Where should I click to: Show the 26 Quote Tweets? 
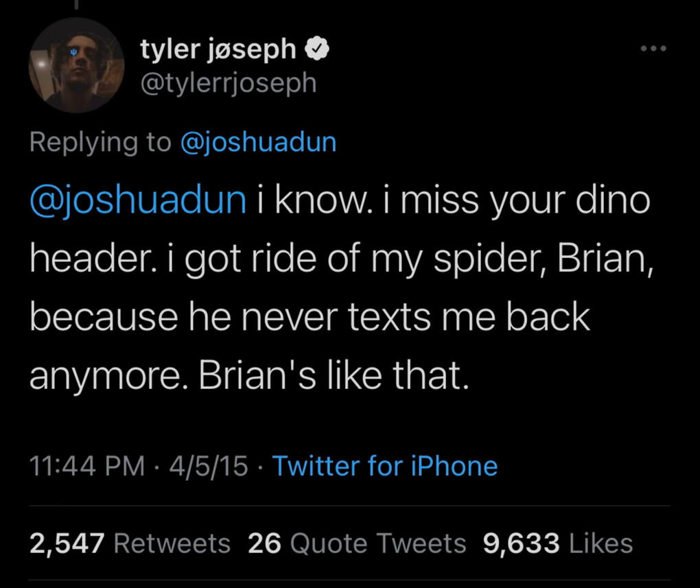356,544
